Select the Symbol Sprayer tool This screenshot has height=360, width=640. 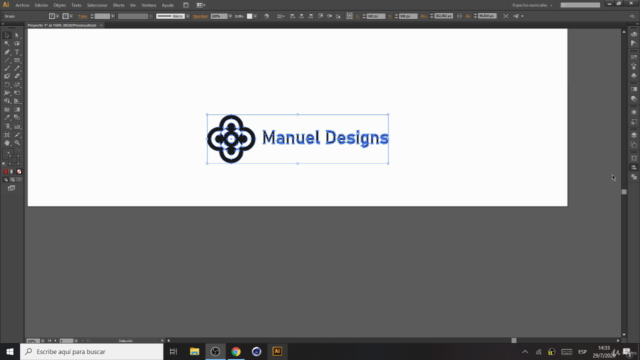(7, 127)
